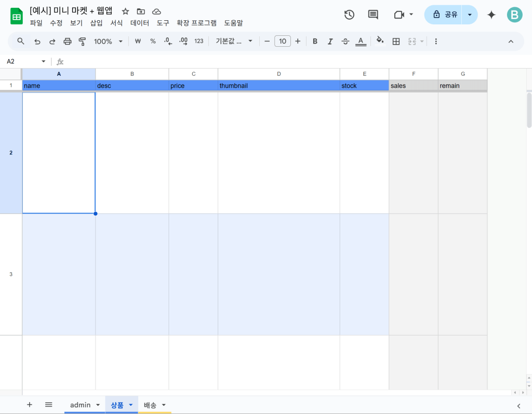
Task: Add a new sheet with plus button
Action: (30, 405)
